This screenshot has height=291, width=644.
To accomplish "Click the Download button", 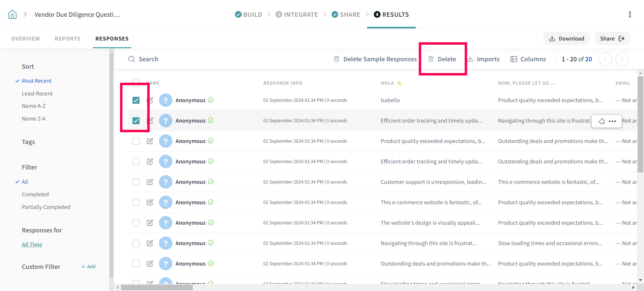I will 567,39.
